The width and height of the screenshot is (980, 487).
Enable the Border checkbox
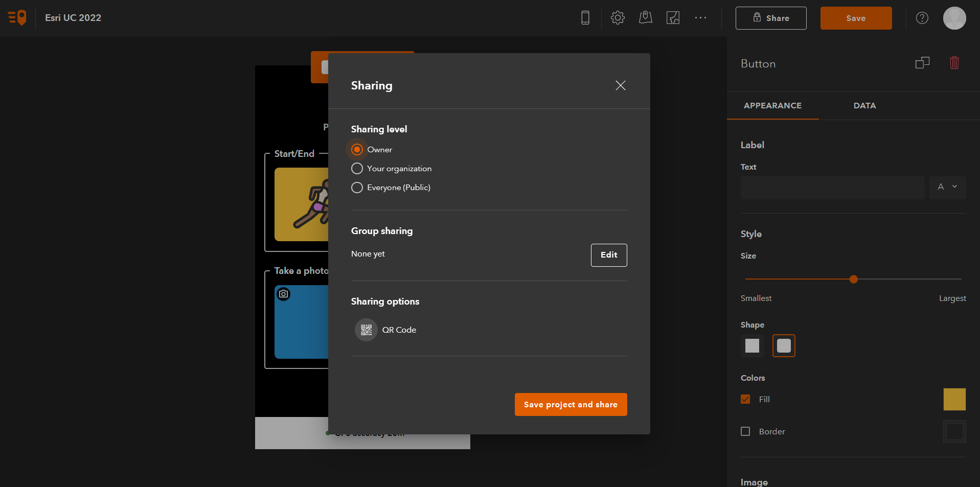tap(745, 431)
